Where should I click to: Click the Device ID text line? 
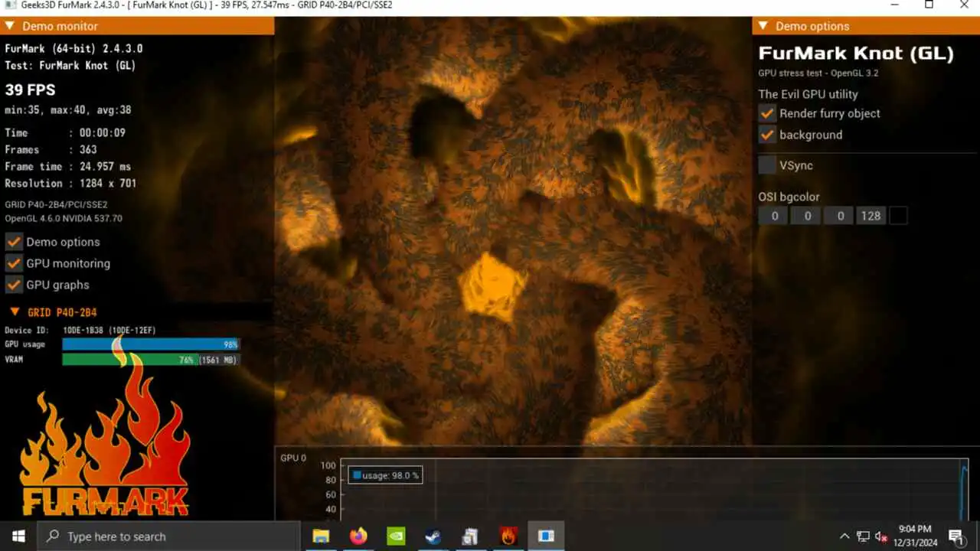(x=80, y=331)
